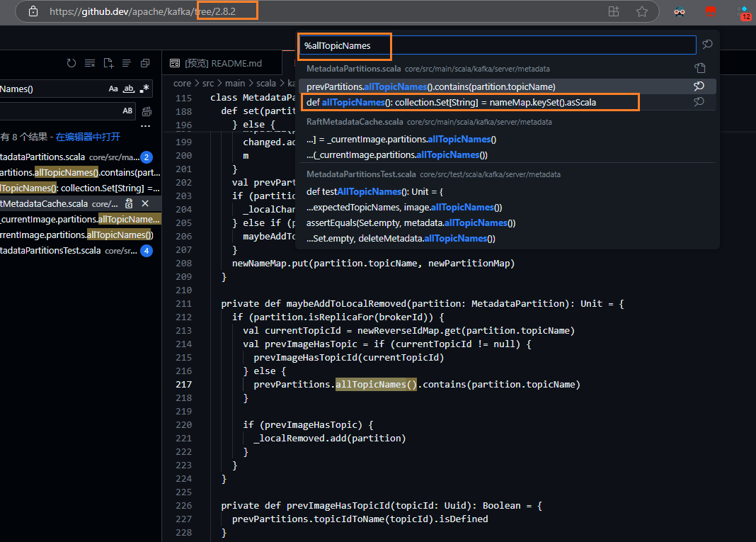Select 'core' in the breadcrumb path
756x542 pixels.
coord(182,84)
